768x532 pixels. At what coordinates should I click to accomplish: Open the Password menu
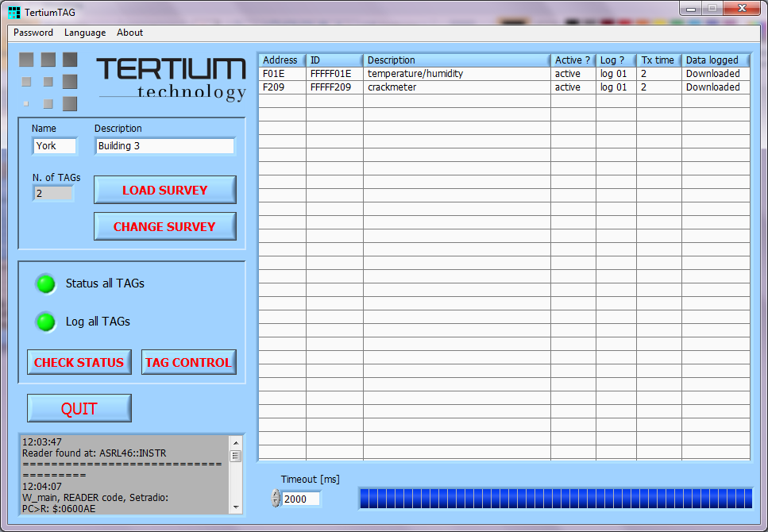pyautogui.click(x=33, y=33)
